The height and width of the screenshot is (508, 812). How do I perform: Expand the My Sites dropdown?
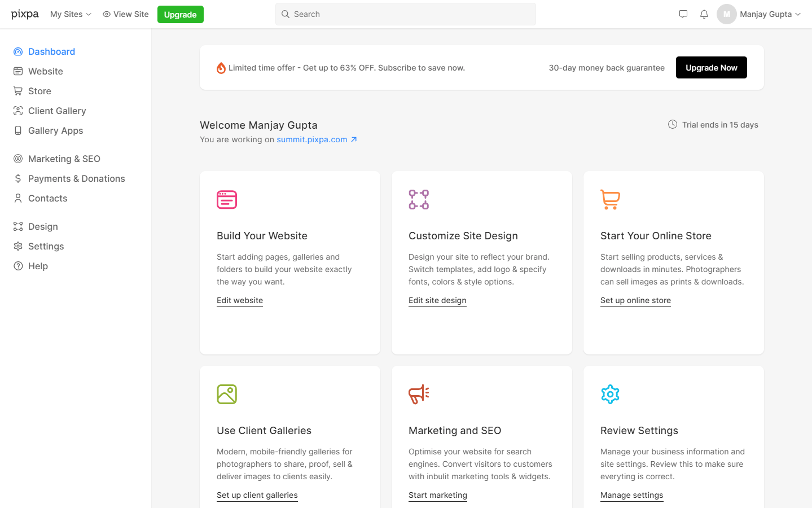71,14
